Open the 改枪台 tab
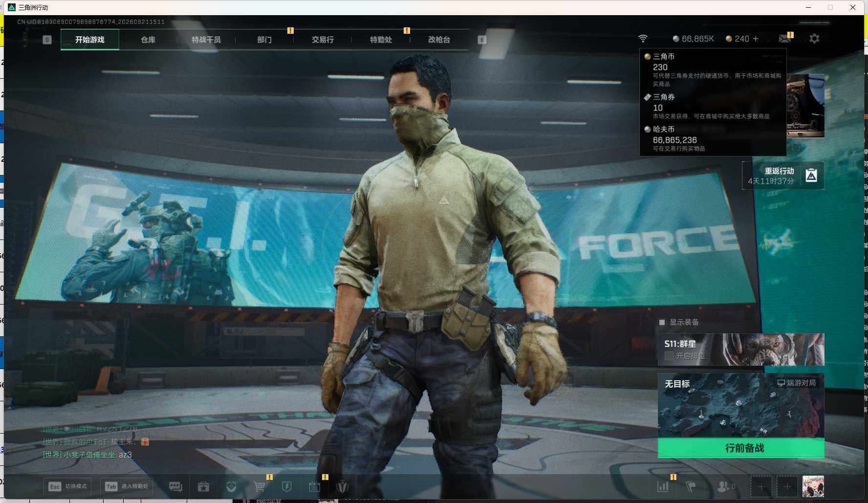The width and height of the screenshot is (868, 503). coord(439,40)
